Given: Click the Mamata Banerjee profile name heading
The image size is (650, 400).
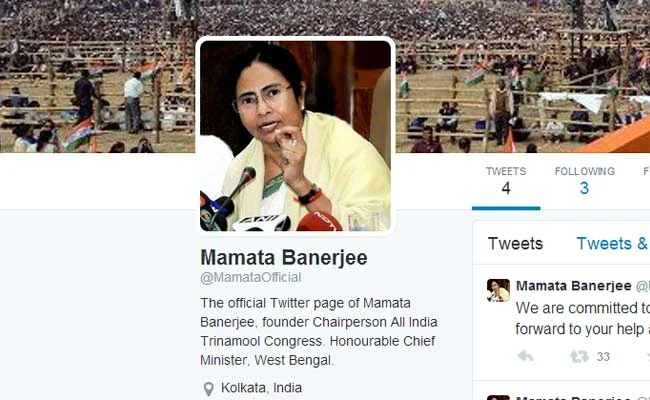Looking at the screenshot, I should (x=284, y=257).
